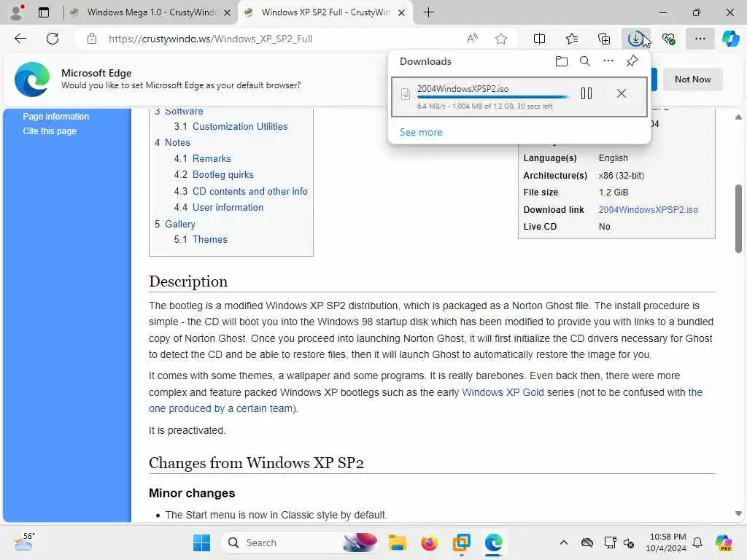Screen dimensions: 747x560
Task: Cancel the 2004WindowsXPSP2.iso download
Action: (622, 93)
